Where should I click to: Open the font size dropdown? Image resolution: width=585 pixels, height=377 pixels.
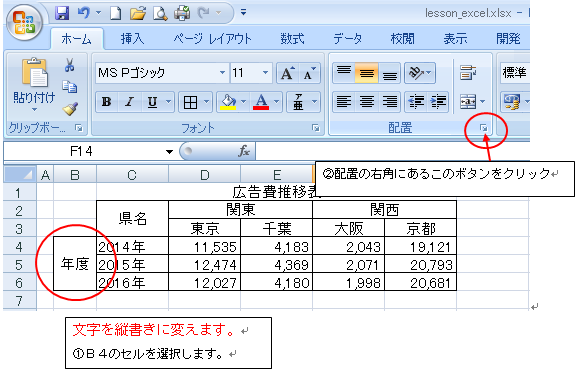[x=265, y=72]
